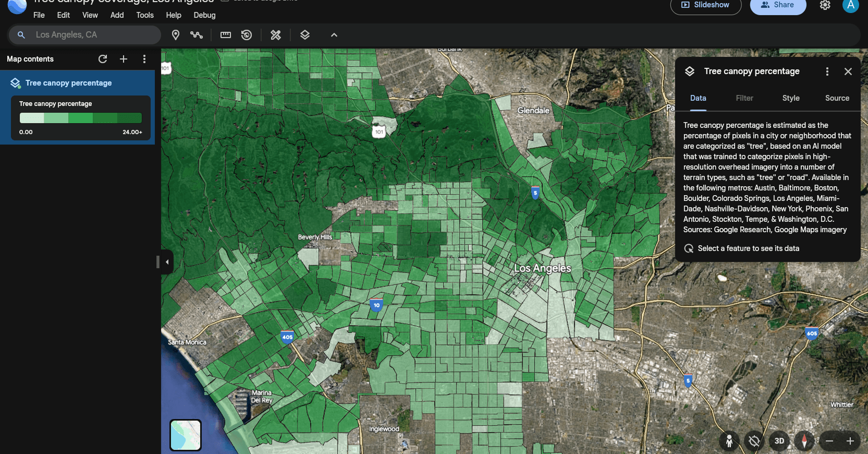
Task: Switch to the Source tab
Action: coord(837,98)
